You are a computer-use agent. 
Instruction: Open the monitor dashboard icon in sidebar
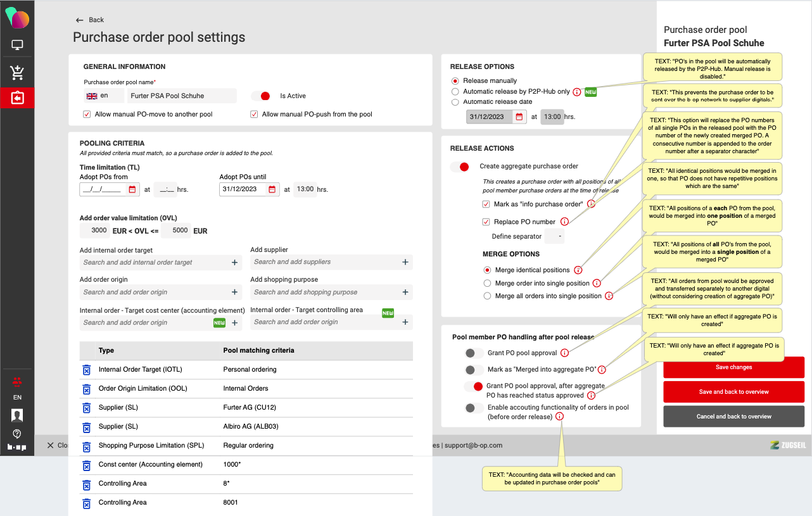click(17, 45)
